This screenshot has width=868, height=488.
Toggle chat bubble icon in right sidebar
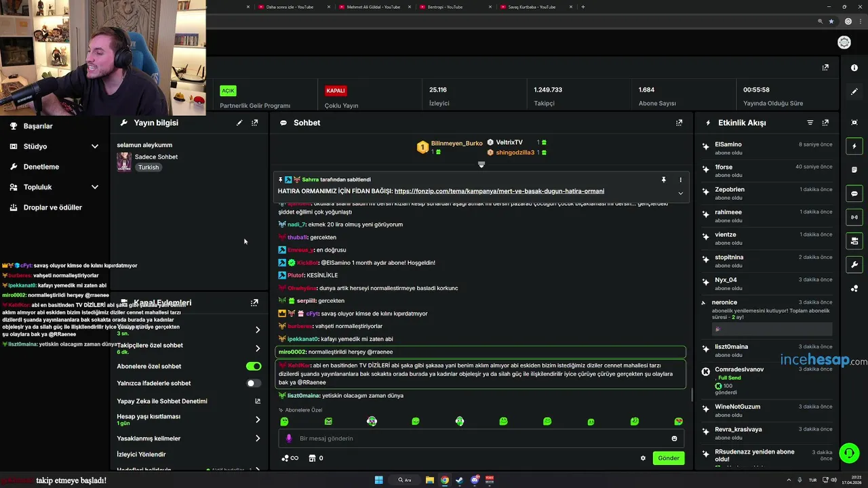coord(854,193)
